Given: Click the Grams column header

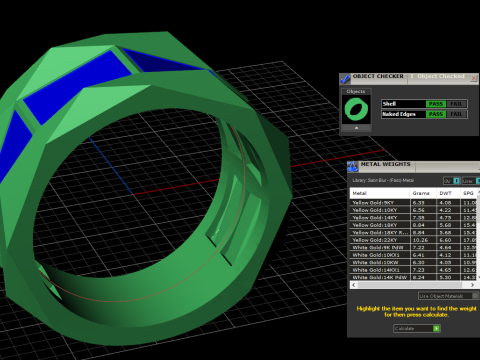Looking at the screenshot, I should (x=423, y=193).
